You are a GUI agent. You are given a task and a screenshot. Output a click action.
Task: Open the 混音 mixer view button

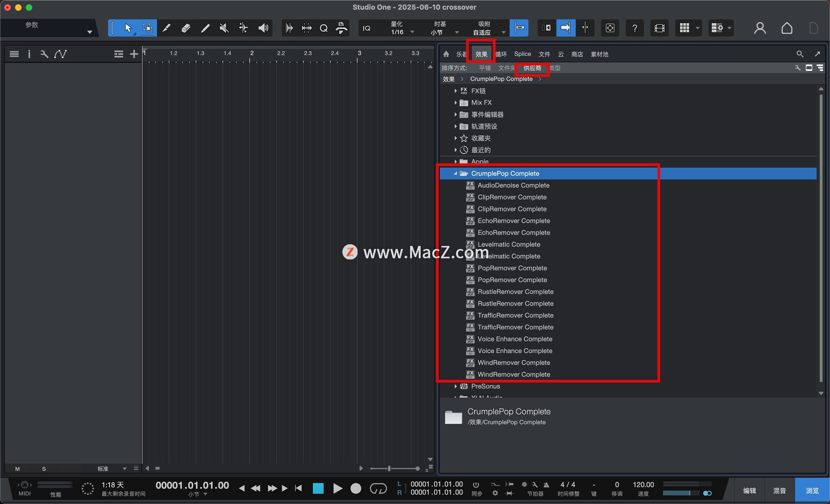(779, 491)
